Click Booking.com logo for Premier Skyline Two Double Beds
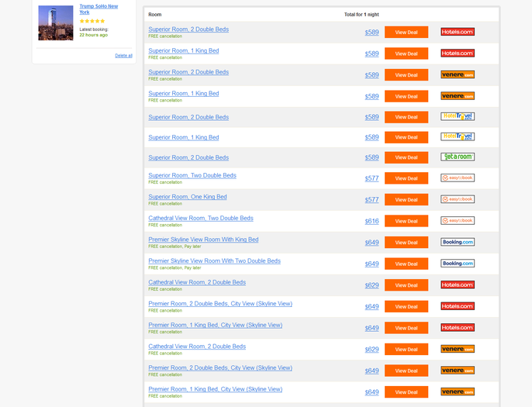Screen dimensions: 532x407 (x=458, y=264)
